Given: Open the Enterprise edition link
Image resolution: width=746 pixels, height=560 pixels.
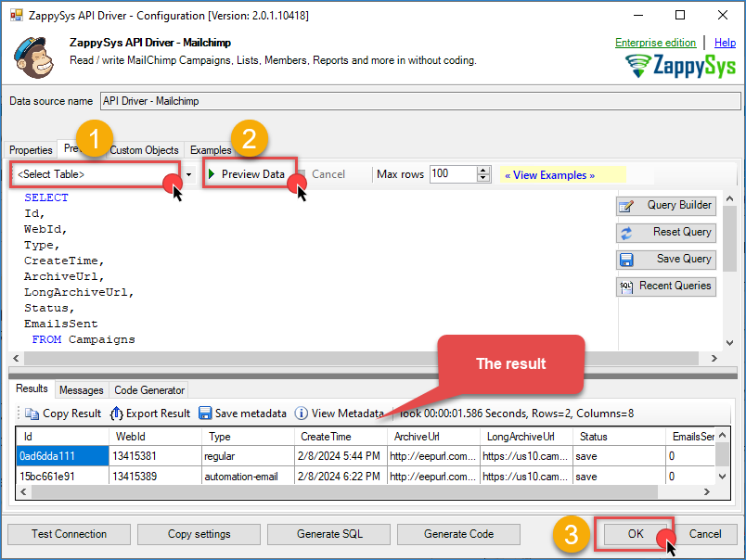Looking at the screenshot, I should point(655,43).
